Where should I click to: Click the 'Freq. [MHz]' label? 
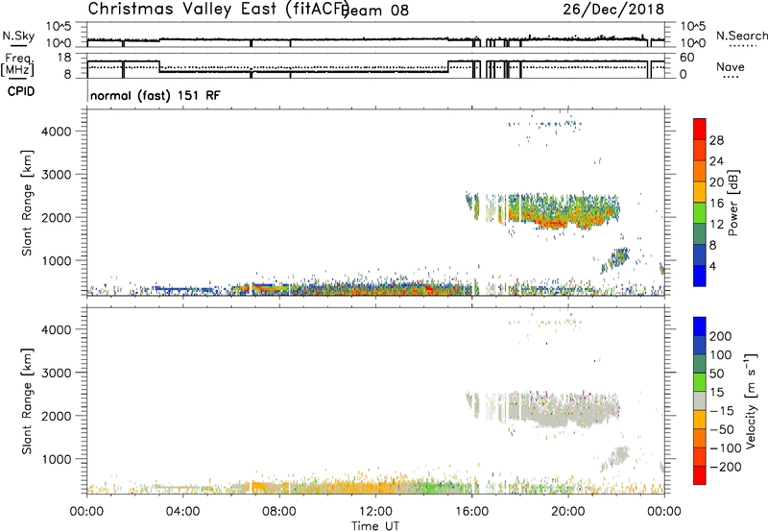point(18,65)
